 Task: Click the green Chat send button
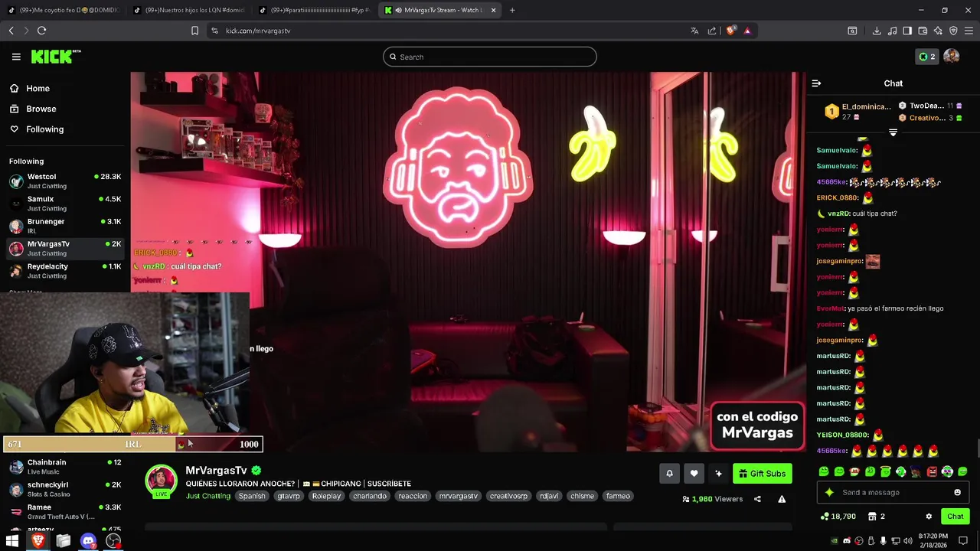[955, 517]
